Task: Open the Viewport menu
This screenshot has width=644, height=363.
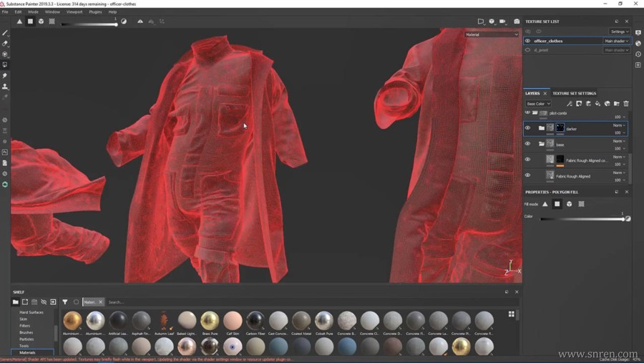Action: click(74, 12)
